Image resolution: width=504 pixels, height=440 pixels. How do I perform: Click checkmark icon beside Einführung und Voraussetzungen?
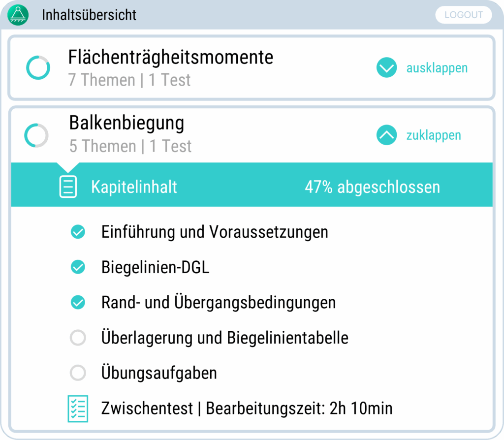78,232
